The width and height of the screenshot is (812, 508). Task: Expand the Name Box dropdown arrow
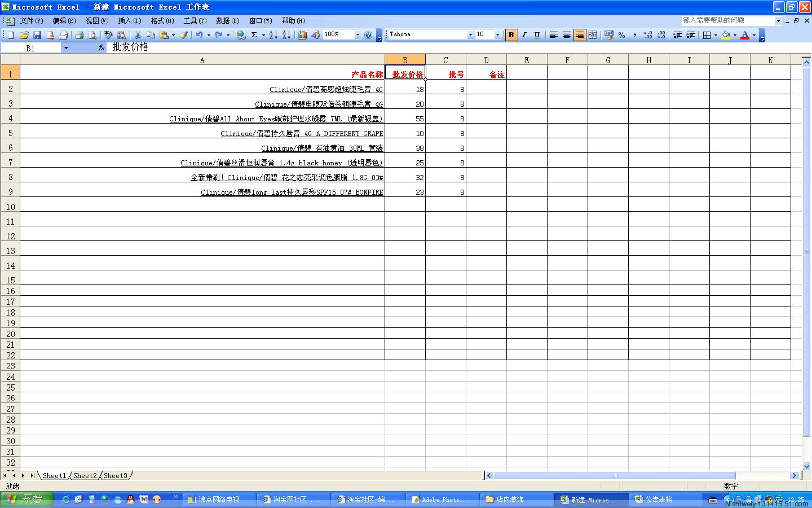click(x=66, y=48)
